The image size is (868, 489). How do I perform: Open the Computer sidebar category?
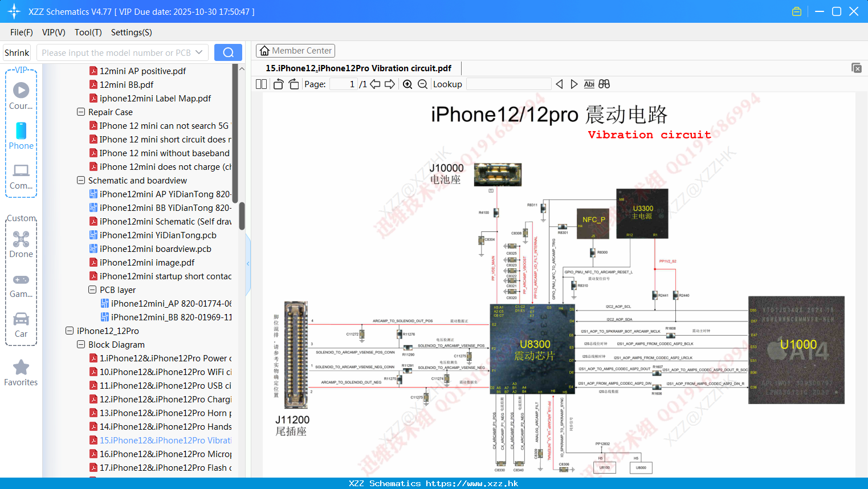tap(21, 177)
